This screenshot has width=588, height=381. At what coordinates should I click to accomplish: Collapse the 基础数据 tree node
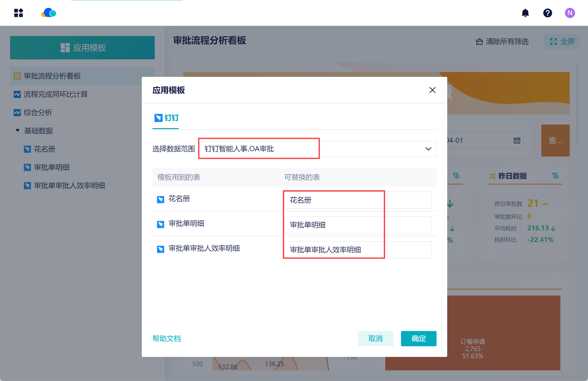point(18,131)
